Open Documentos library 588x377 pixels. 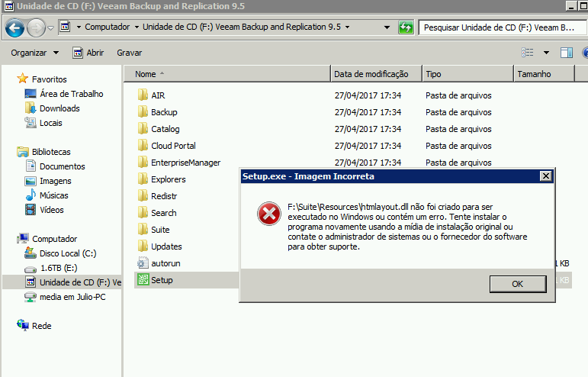click(55, 166)
